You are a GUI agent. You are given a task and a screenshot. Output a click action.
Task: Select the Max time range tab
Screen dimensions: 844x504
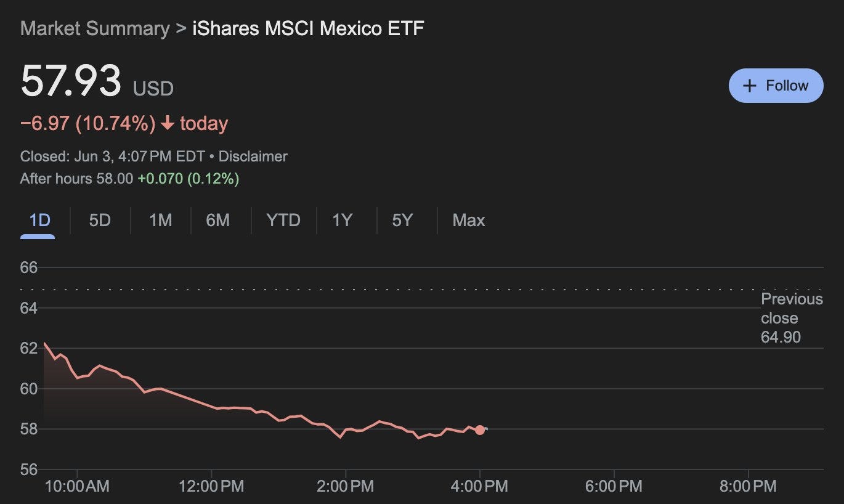(x=468, y=220)
